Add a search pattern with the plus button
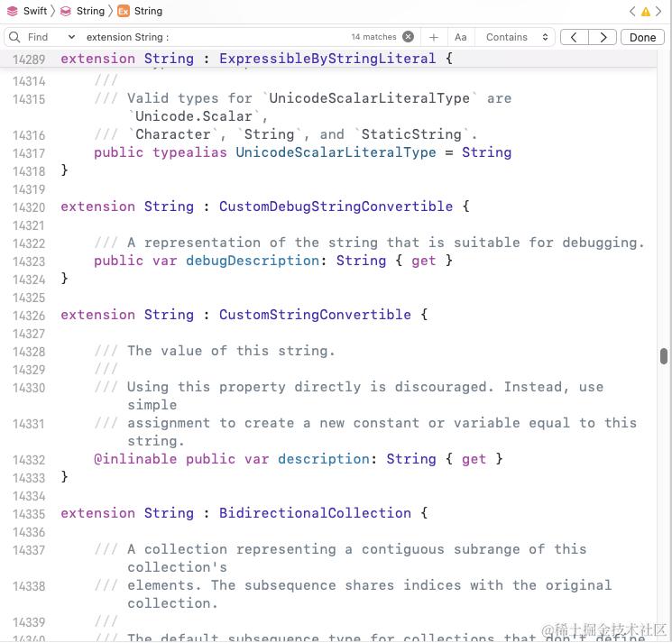 tap(434, 37)
